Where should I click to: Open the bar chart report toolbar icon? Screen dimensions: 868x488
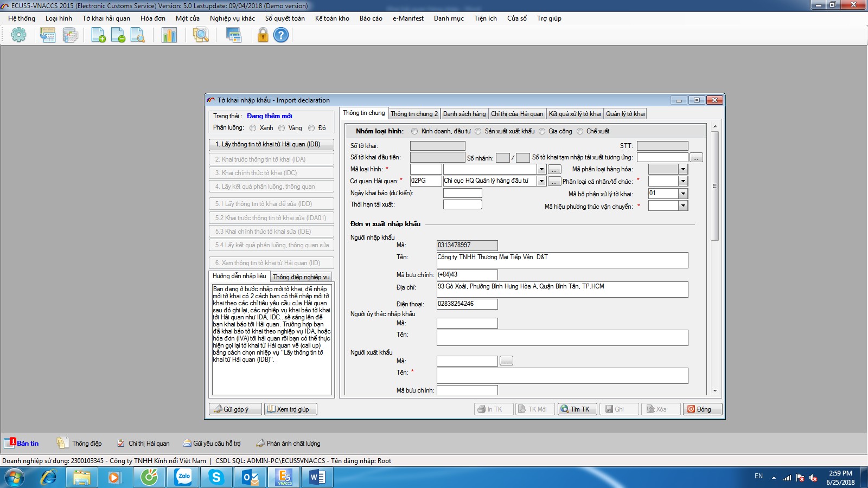[x=169, y=35]
